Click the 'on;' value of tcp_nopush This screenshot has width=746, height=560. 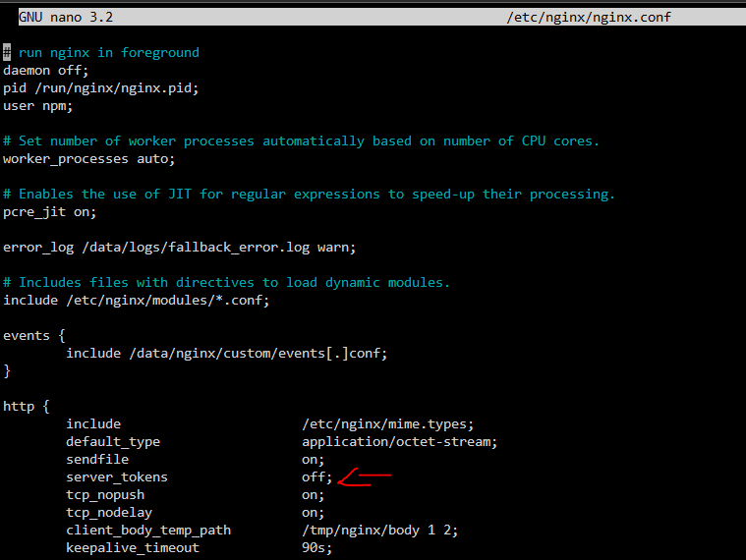(x=314, y=495)
